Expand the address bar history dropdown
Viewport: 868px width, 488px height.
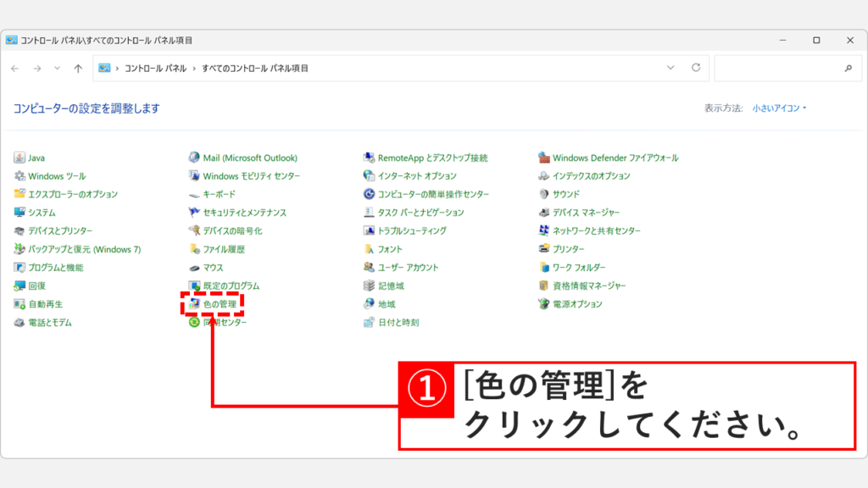(x=670, y=68)
